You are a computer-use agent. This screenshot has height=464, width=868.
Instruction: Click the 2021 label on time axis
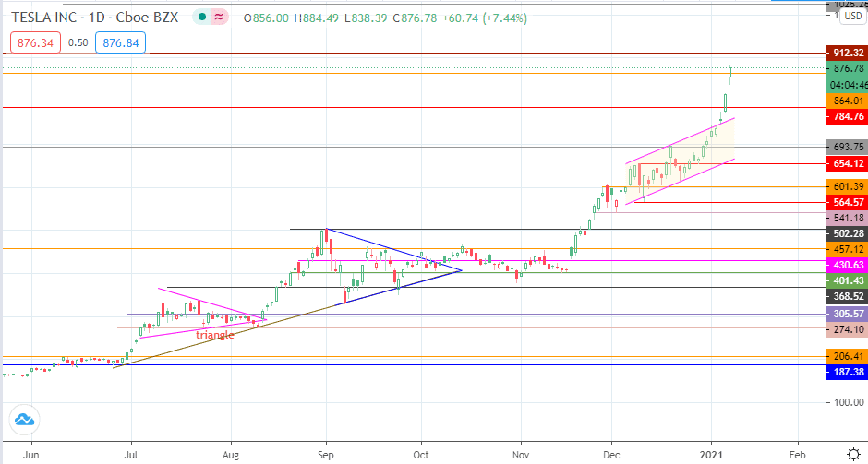(711, 455)
